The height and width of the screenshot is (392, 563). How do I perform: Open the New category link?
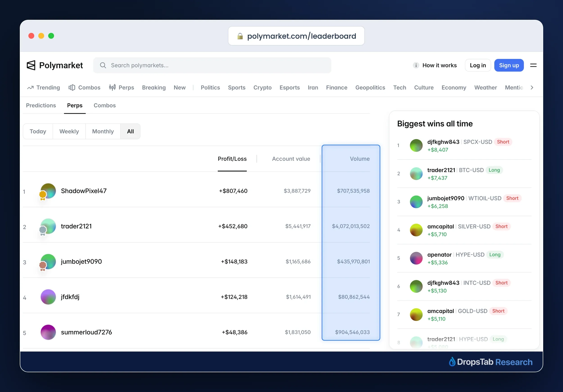click(x=180, y=88)
